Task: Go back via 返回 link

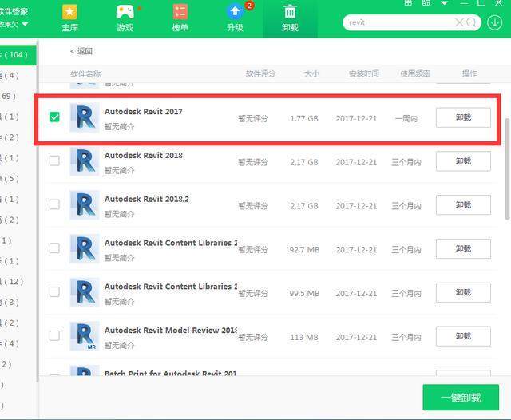Action: pyautogui.click(x=81, y=51)
